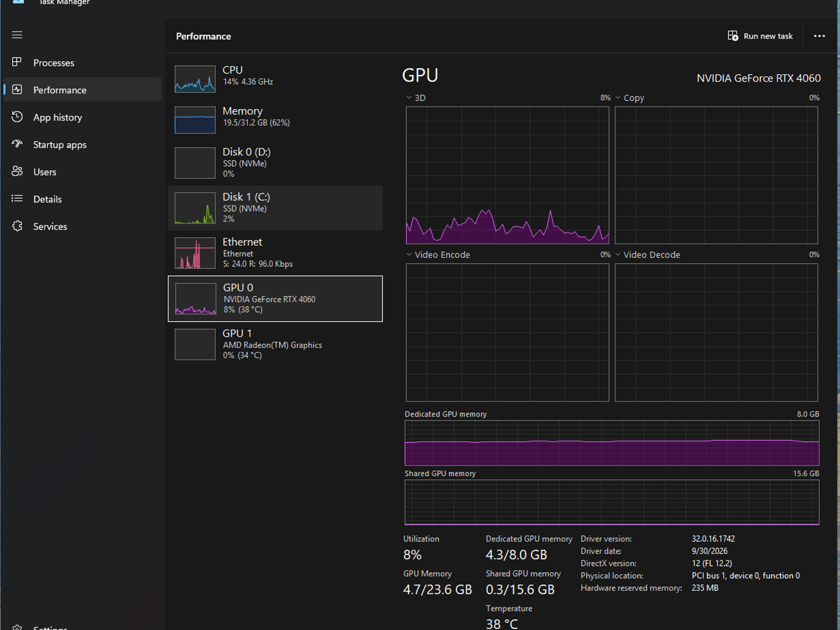Click the 4.7/23.6 GB GPU Memory value
Screen dimensions: 840x630
(438, 589)
